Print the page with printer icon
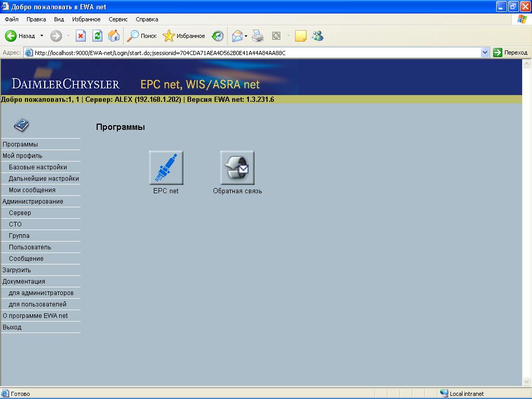The image size is (532, 399). point(258,36)
